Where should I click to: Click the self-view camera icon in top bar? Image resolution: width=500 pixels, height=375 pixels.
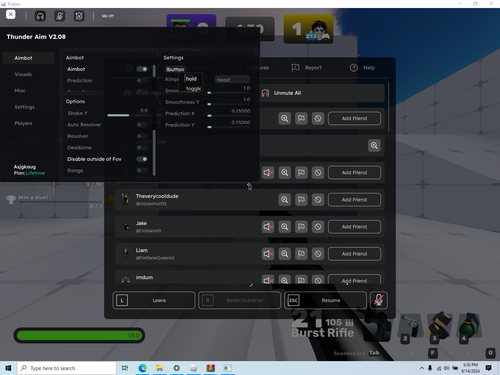[79, 16]
